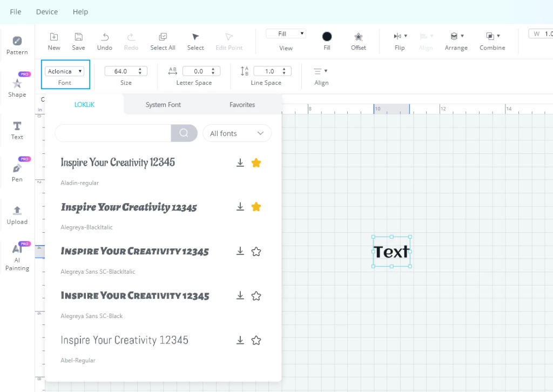Apply the Offset effect
Image resolution: width=553 pixels, height=392 pixels.
point(359,42)
